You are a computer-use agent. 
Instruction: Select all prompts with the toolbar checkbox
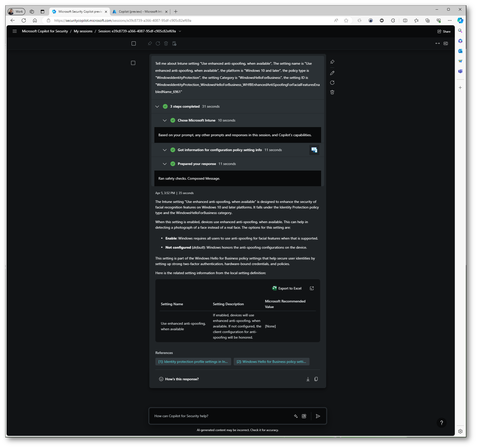coord(134,43)
